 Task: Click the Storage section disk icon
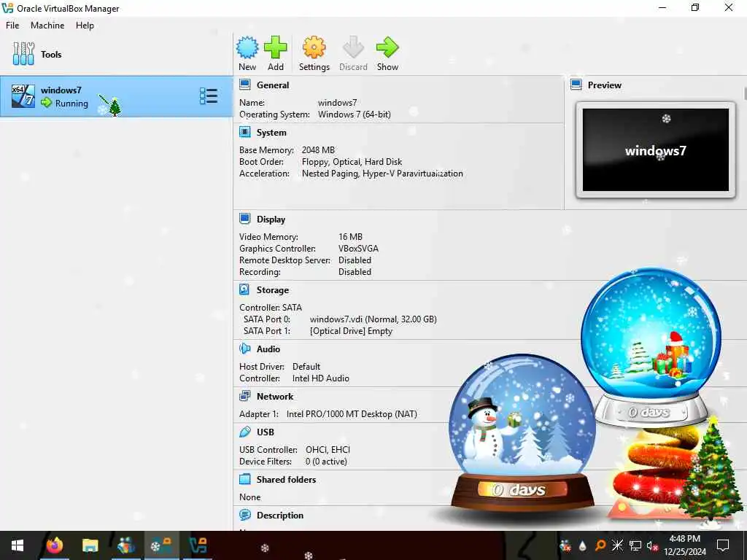[x=245, y=289]
